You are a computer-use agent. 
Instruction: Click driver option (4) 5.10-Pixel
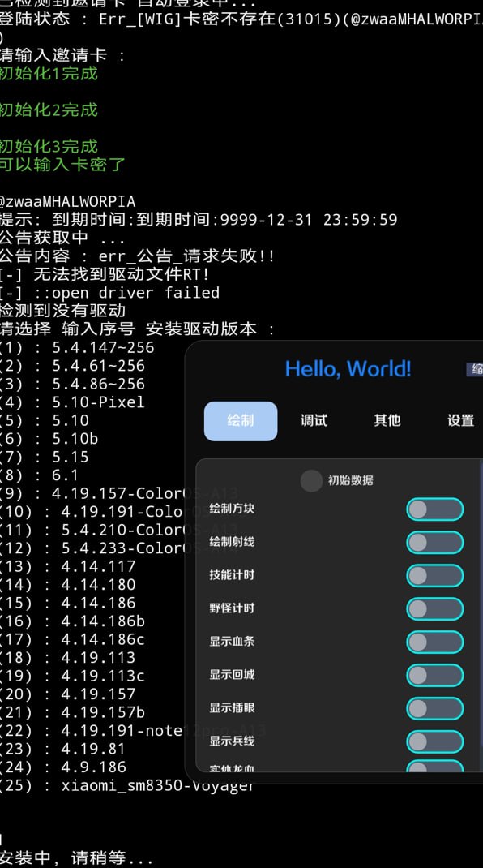tap(72, 402)
